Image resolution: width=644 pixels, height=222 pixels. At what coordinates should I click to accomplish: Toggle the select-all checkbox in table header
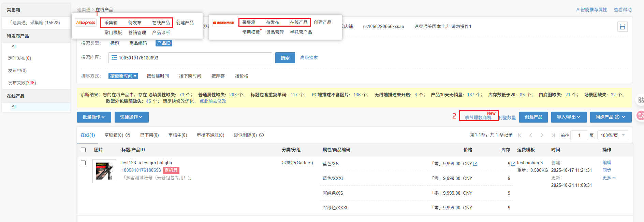(83, 150)
